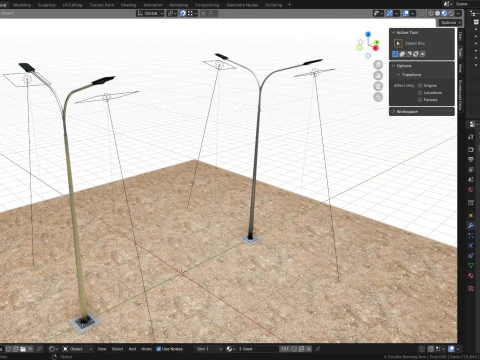Open Global transform orientation dropdown
The image size is (480, 360).
pos(150,13)
